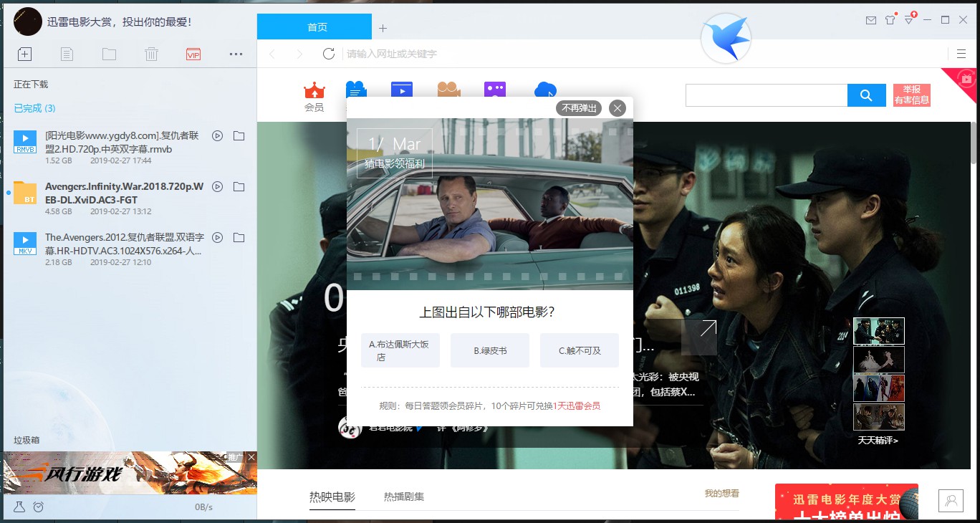
Task: Open the mail messages icon
Action: pyautogui.click(x=870, y=20)
